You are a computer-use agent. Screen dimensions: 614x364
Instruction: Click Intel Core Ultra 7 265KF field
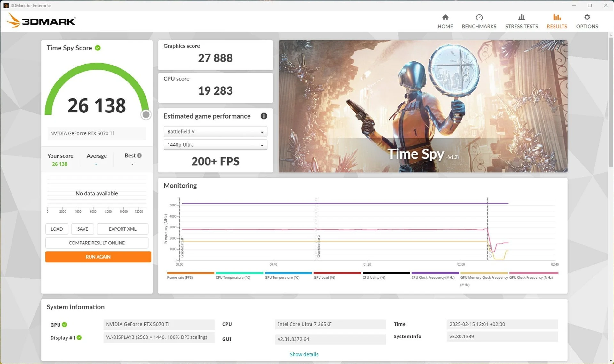(330, 324)
